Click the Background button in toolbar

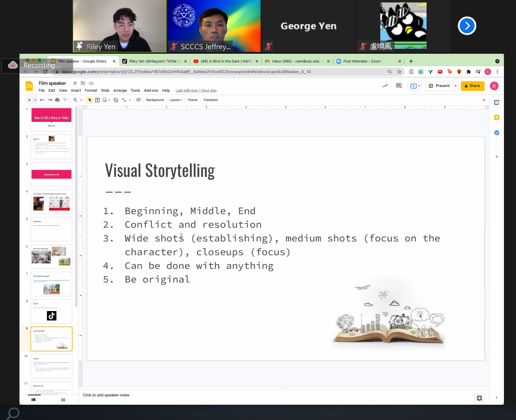(155, 100)
